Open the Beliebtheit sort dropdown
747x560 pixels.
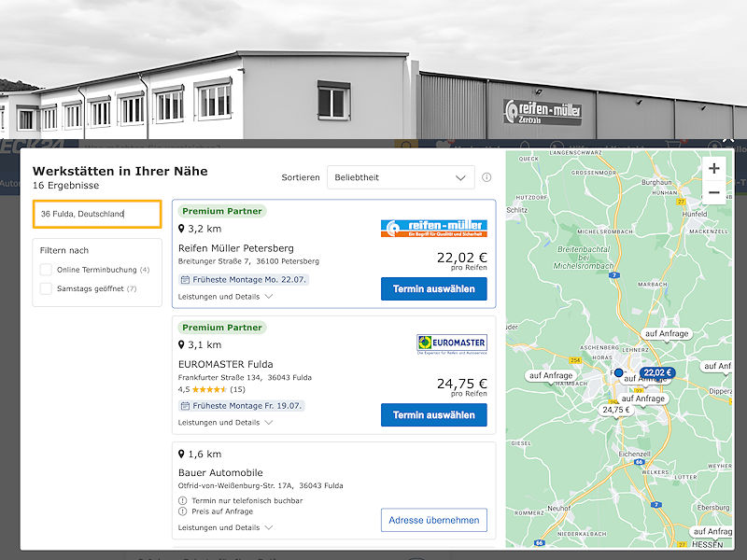click(401, 177)
